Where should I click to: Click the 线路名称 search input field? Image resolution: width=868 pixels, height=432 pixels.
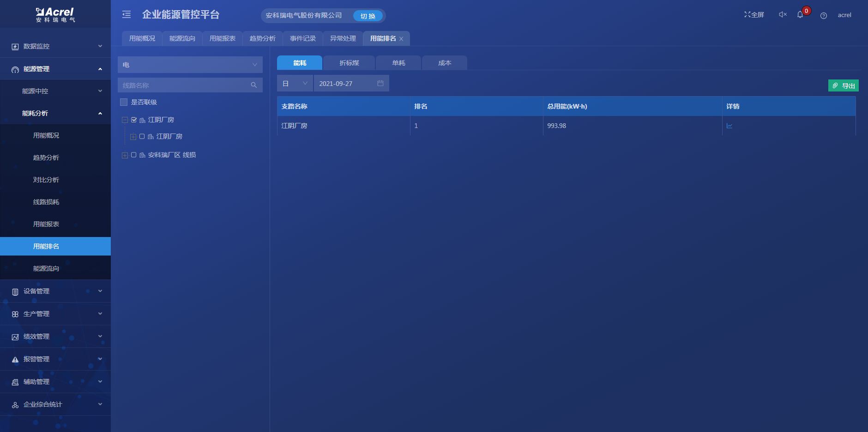click(185, 85)
